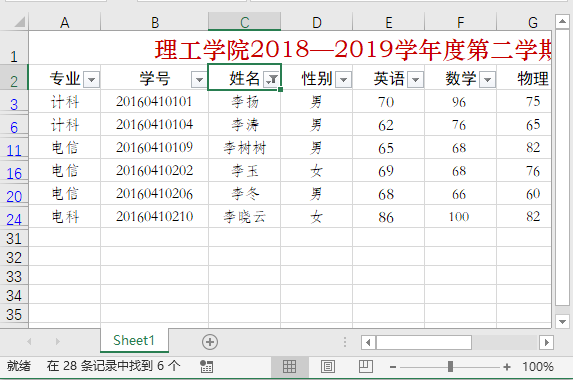Click the 电科 major cell
The image size is (573, 380).
coord(65,217)
